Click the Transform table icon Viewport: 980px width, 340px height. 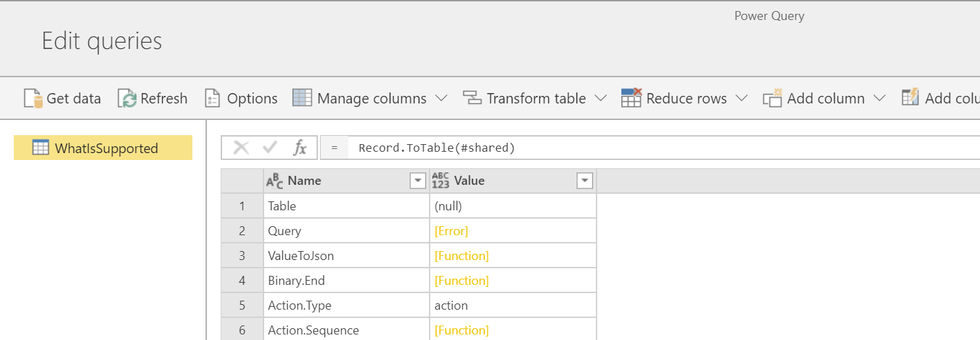(472, 99)
